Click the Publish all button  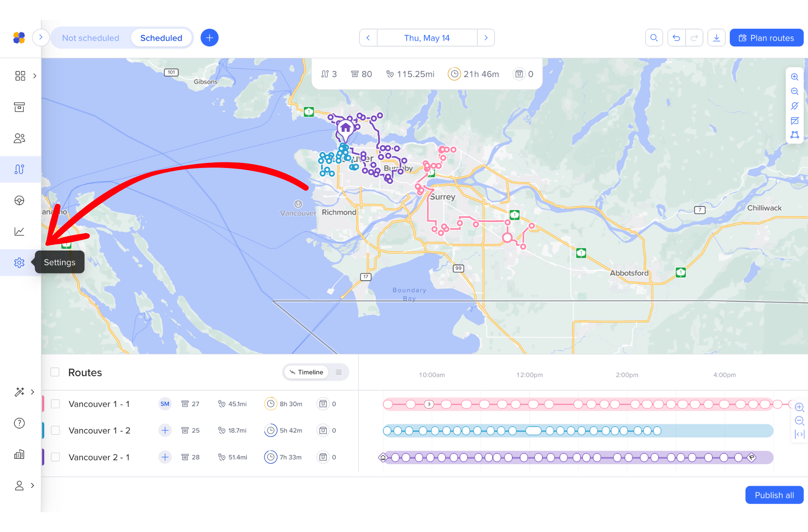tap(774, 495)
